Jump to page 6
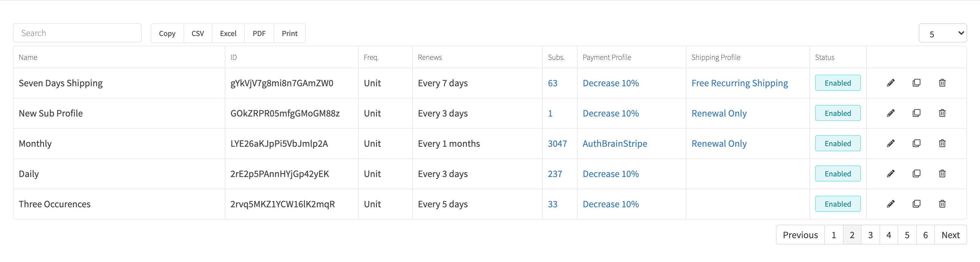Screen dimensions: 980x262 (x=926, y=235)
